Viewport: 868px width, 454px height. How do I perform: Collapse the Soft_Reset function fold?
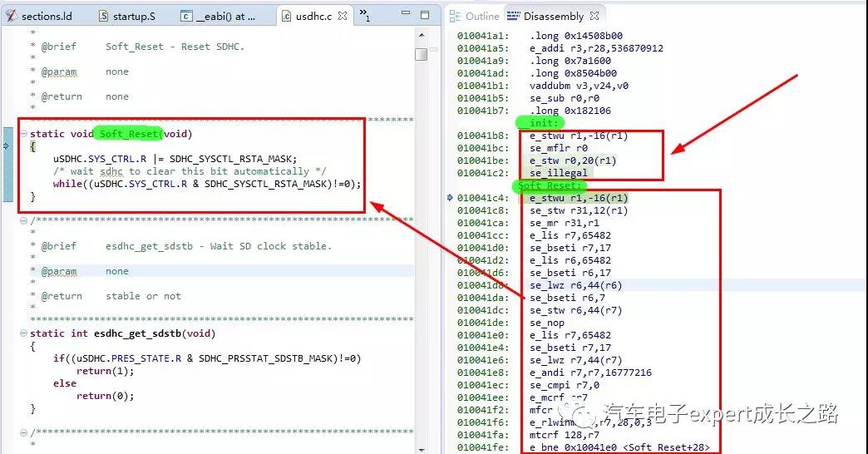pos(23,134)
